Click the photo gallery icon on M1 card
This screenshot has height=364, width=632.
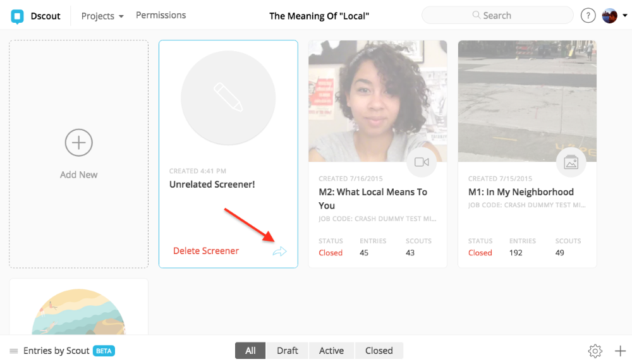571,162
